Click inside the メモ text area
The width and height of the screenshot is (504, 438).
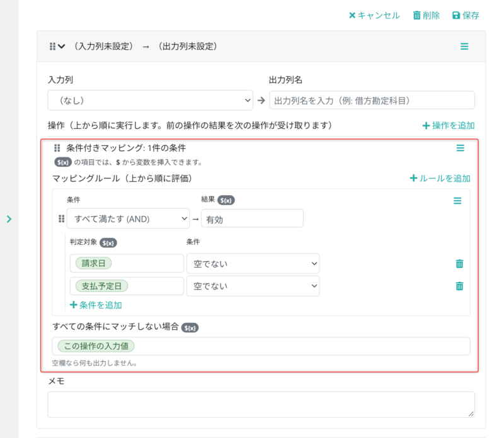(261, 405)
